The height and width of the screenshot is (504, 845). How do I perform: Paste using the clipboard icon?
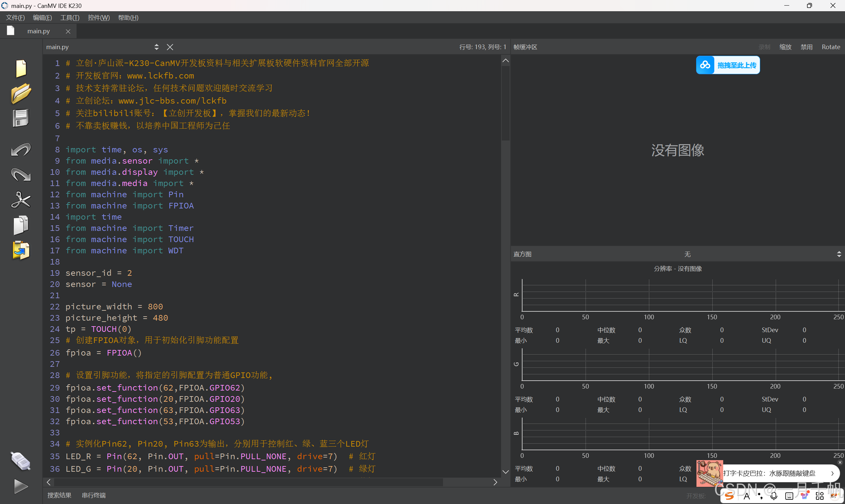click(21, 250)
